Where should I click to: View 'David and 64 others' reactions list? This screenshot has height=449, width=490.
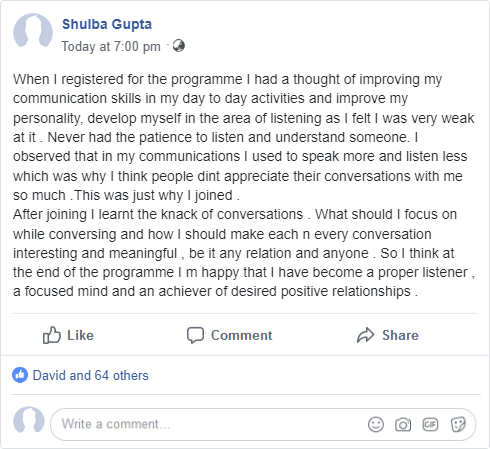click(90, 375)
